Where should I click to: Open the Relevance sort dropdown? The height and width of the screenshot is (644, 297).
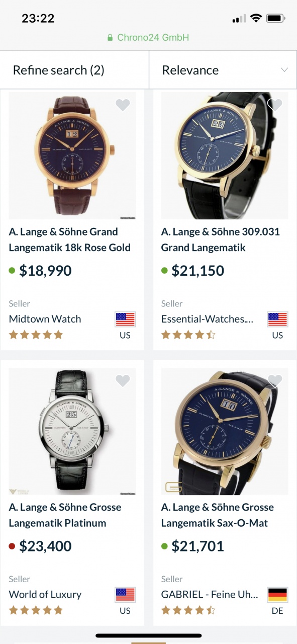pos(223,70)
